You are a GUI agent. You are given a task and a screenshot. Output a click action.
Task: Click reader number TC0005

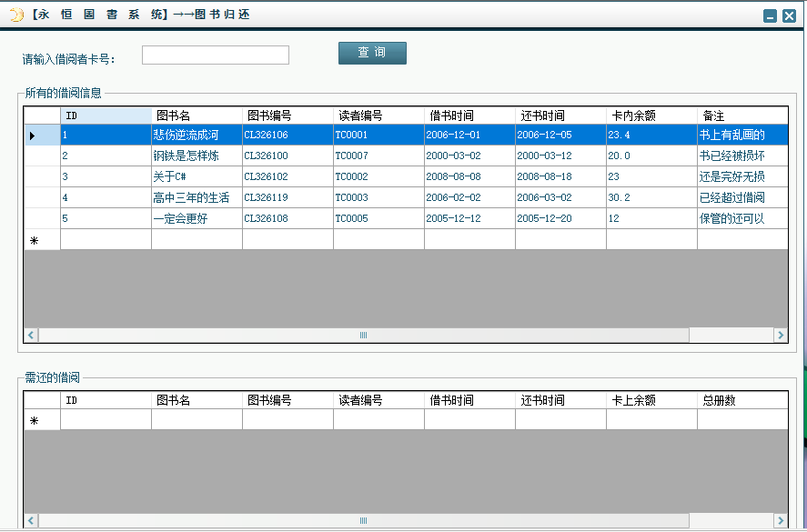[378, 218]
